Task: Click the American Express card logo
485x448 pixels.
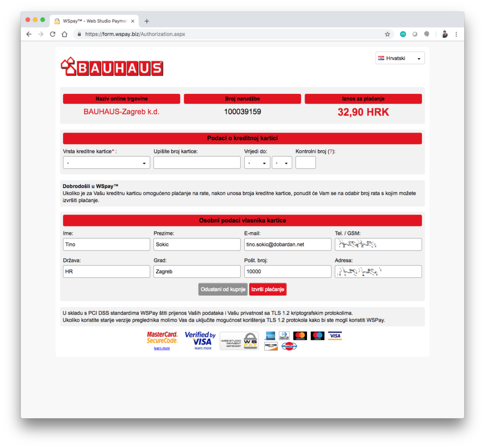Action: [271, 336]
